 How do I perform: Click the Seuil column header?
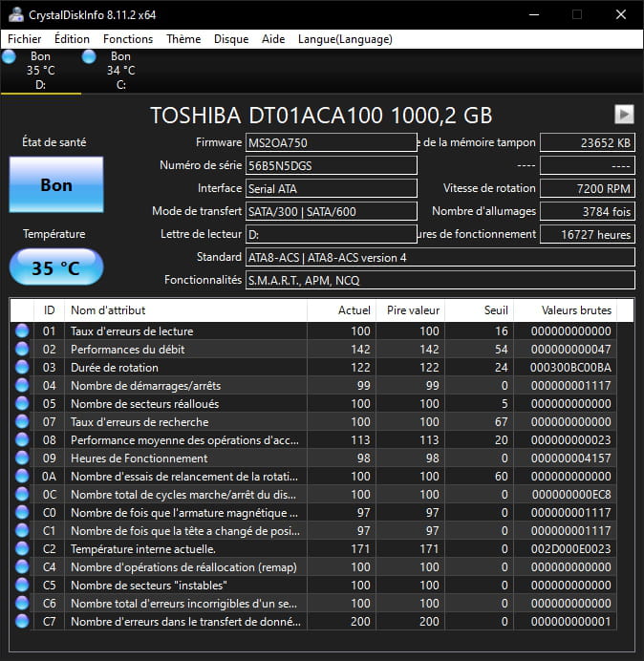coord(479,310)
